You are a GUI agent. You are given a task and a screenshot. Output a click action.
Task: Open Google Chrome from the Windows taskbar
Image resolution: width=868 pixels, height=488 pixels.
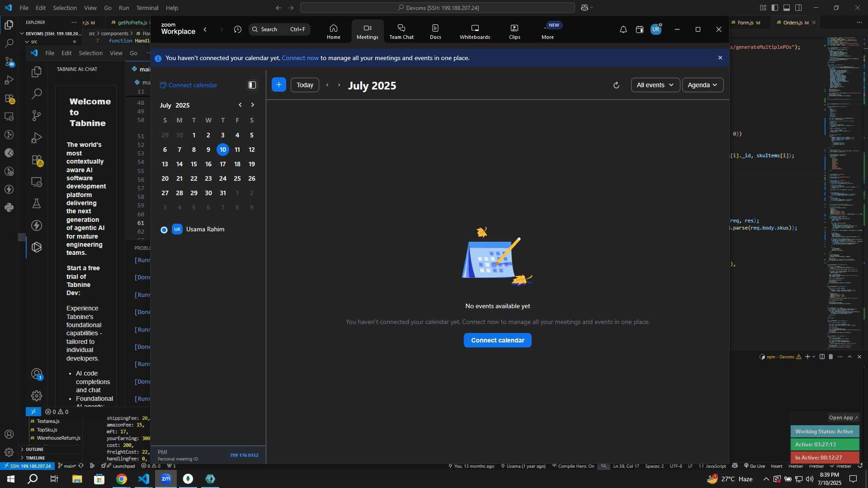pyautogui.click(x=121, y=479)
